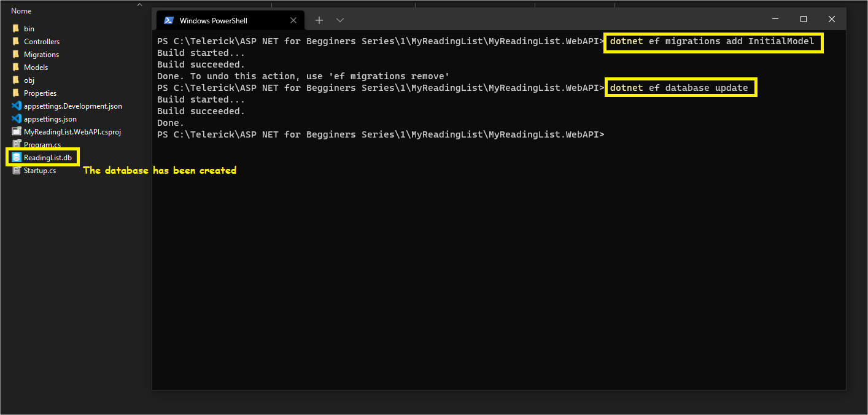Screen dimensions: 868x415
Task: Switch to the Windows PowerShell tab
Action: pyautogui.click(x=213, y=20)
